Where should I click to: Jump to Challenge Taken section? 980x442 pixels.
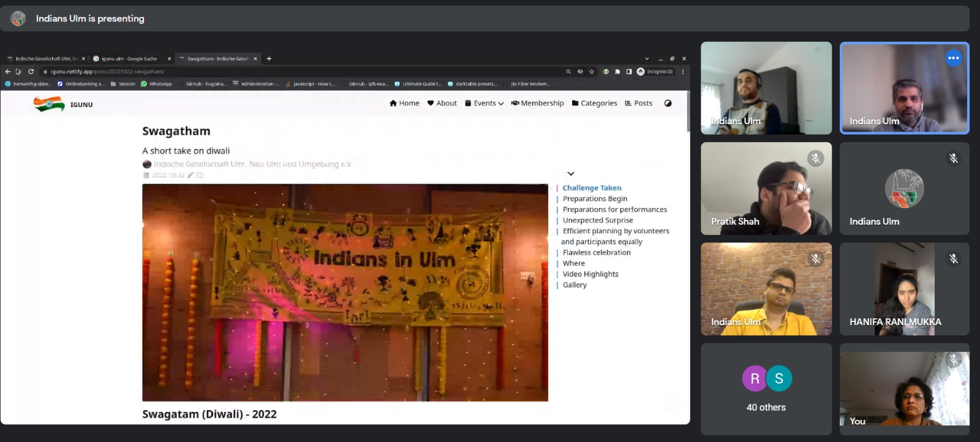[x=592, y=188]
